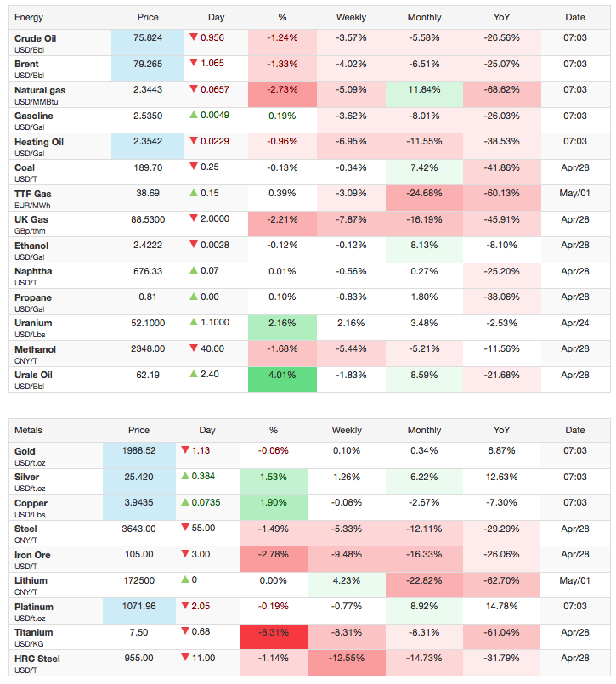Sort Metals table by Monthly column
The image size is (616, 684).
click(x=424, y=430)
